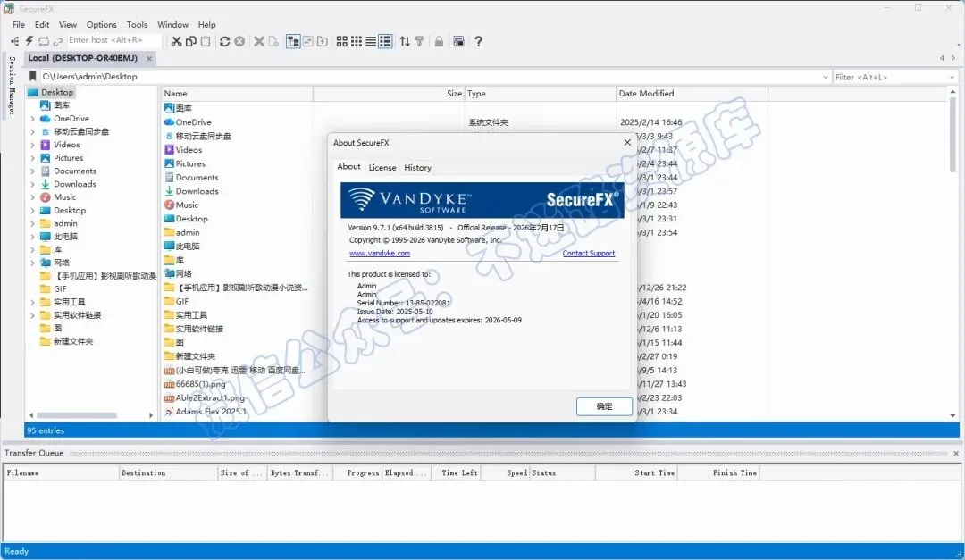The width and height of the screenshot is (965, 560).
Task: Switch to Details view icon
Action: pos(385,41)
